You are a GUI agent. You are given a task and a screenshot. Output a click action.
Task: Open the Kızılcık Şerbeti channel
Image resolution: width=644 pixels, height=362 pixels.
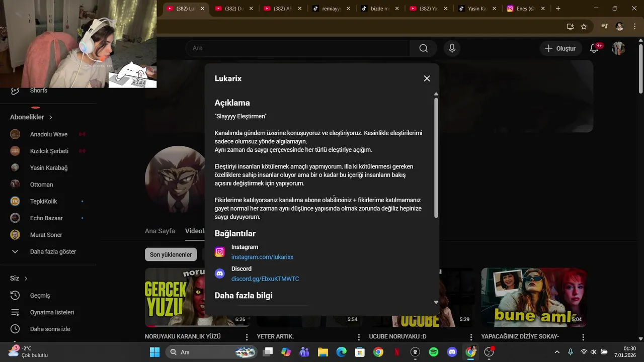pos(48,151)
